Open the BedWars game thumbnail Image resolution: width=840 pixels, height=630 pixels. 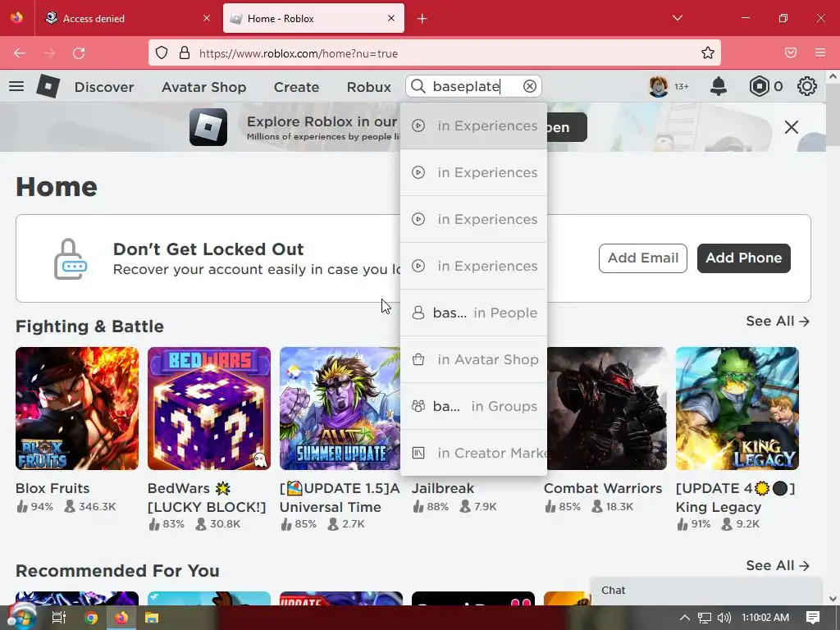click(x=209, y=409)
